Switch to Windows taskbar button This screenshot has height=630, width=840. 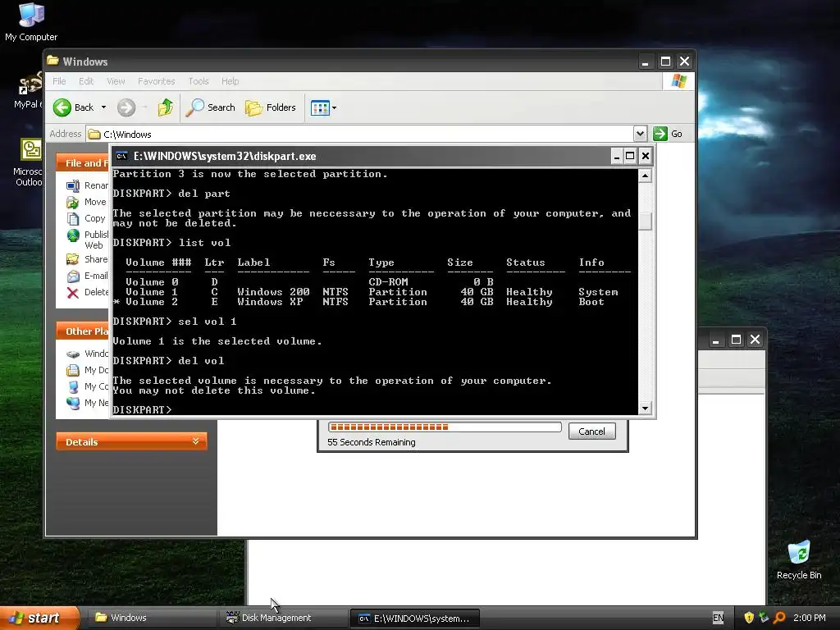click(x=151, y=618)
